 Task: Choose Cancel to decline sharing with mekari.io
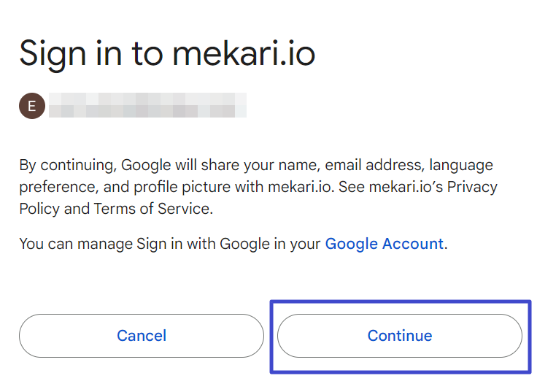(142, 336)
